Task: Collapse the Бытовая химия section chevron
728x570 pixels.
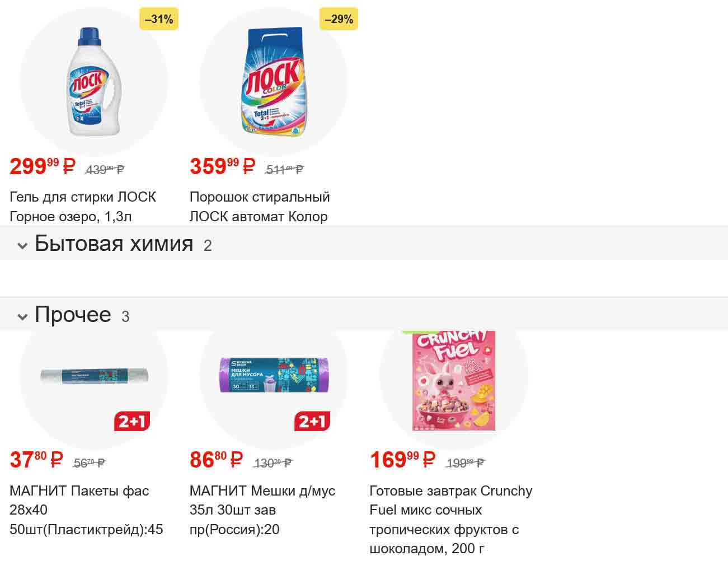Action: coord(22,246)
